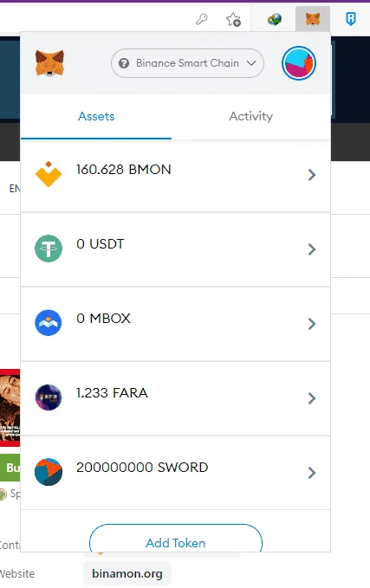Switch to the Activity tab
Viewport: 370px width, 588px height.
250,116
